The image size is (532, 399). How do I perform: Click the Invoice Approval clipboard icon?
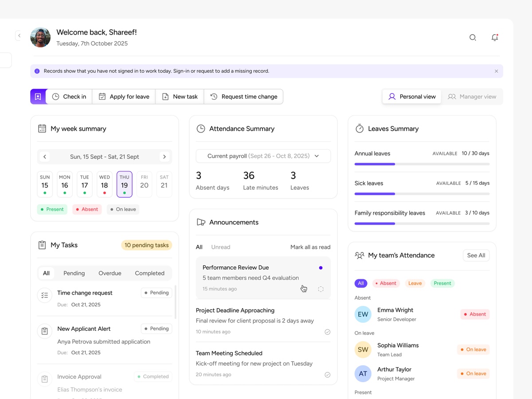point(45,379)
